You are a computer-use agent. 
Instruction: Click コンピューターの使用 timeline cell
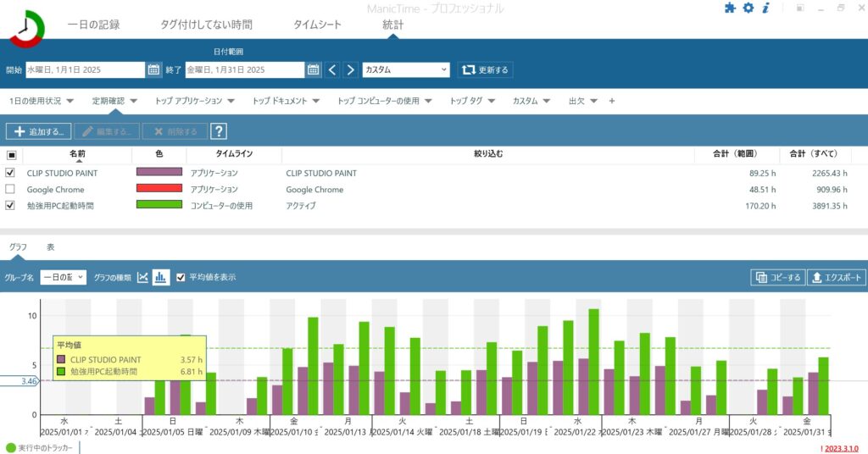click(221, 206)
